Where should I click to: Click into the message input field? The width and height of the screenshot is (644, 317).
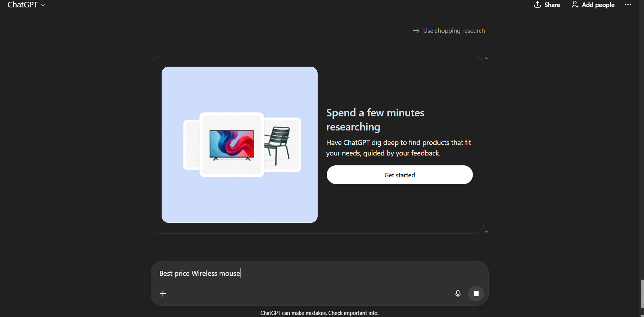pos(319,273)
